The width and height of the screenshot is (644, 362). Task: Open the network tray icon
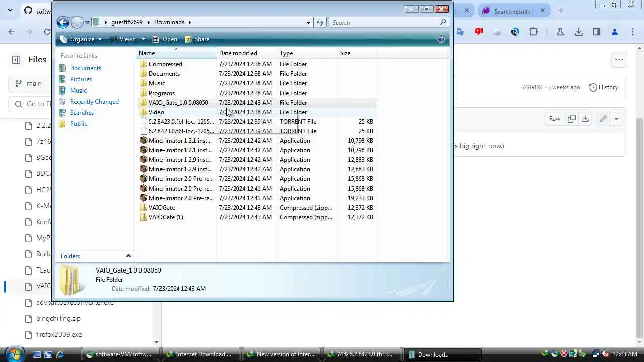pos(596,354)
